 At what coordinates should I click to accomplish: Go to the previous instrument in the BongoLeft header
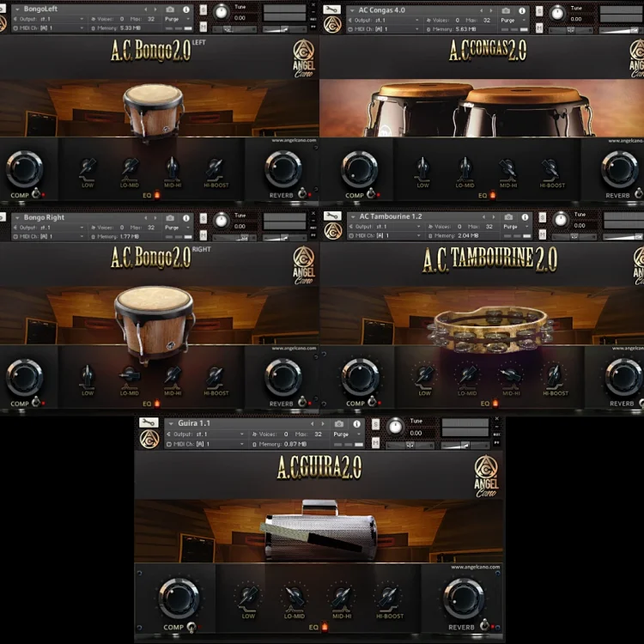click(146, 9)
